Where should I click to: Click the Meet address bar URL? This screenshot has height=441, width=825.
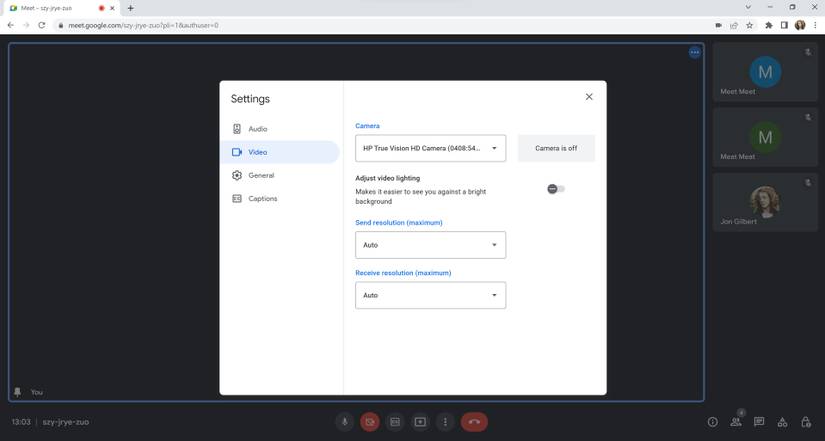click(143, 25)
